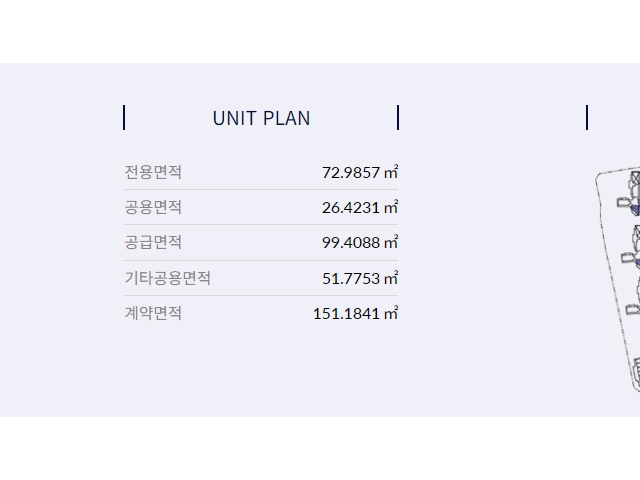Image resolution: width=640 pixels, height=480 pixels.
Task: Click the right bar beside UNIT PLAN
Action: pos(398,118)
